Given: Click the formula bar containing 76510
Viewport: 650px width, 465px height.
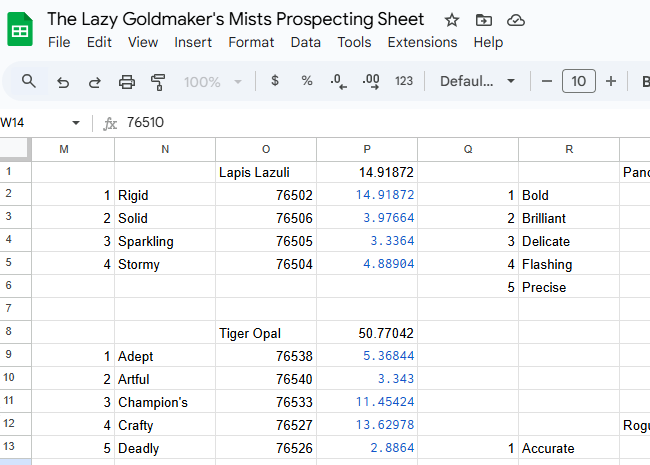Looking at the screenshot, I should [x=386, y=123].
